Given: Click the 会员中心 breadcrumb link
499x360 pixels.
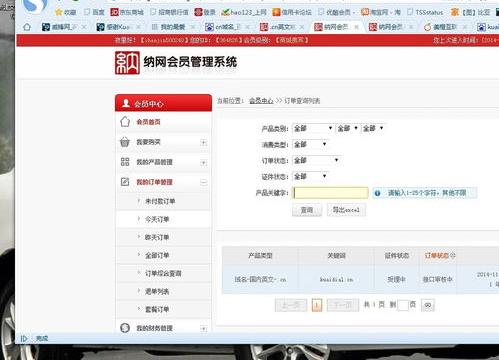Looking at the screenshot, I should [261, 101].
